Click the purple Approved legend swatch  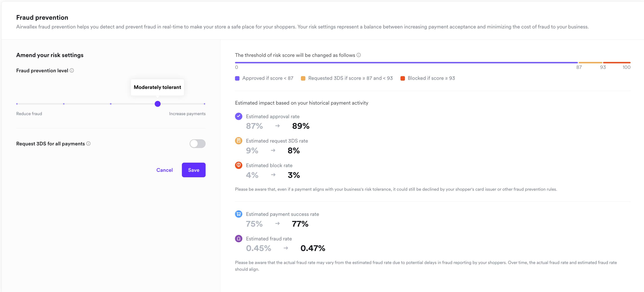(x=237, y=78)
